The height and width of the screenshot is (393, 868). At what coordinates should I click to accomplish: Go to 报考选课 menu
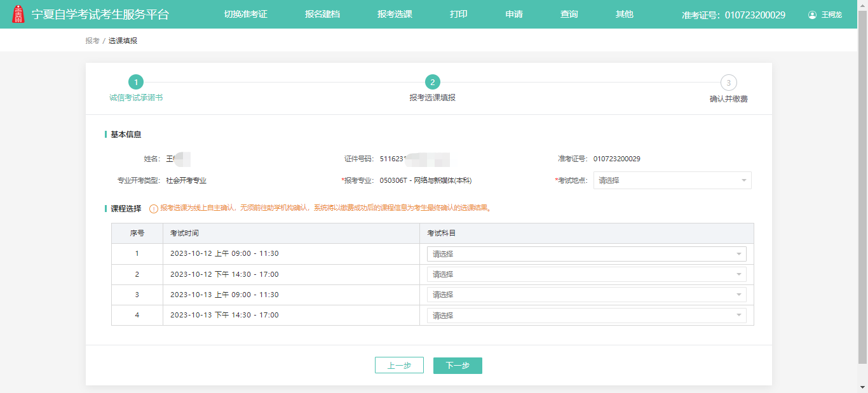(395, 14)
